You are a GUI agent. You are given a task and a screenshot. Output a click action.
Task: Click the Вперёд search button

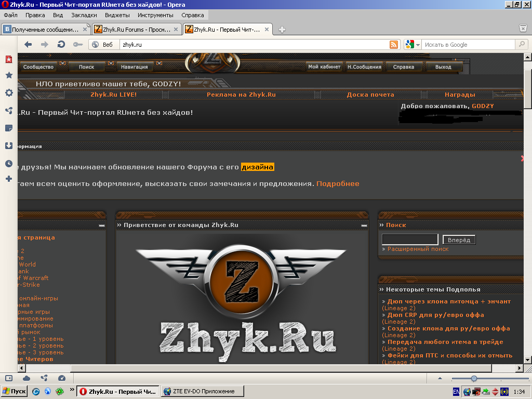(459, 240)
